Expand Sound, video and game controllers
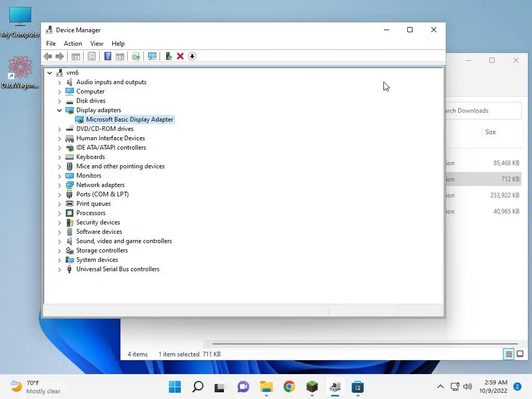 click(59, 241)
